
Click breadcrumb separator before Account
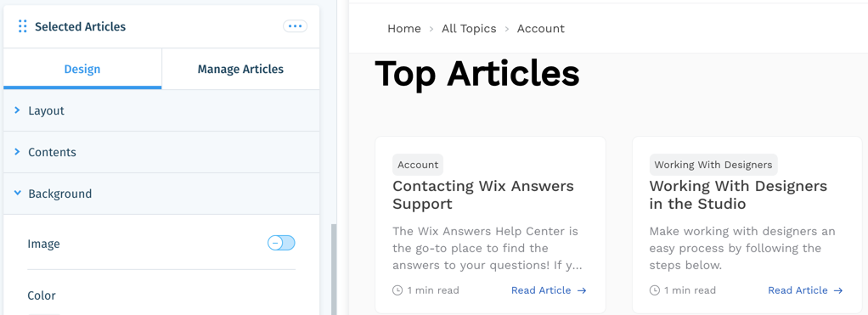[506, 29]
